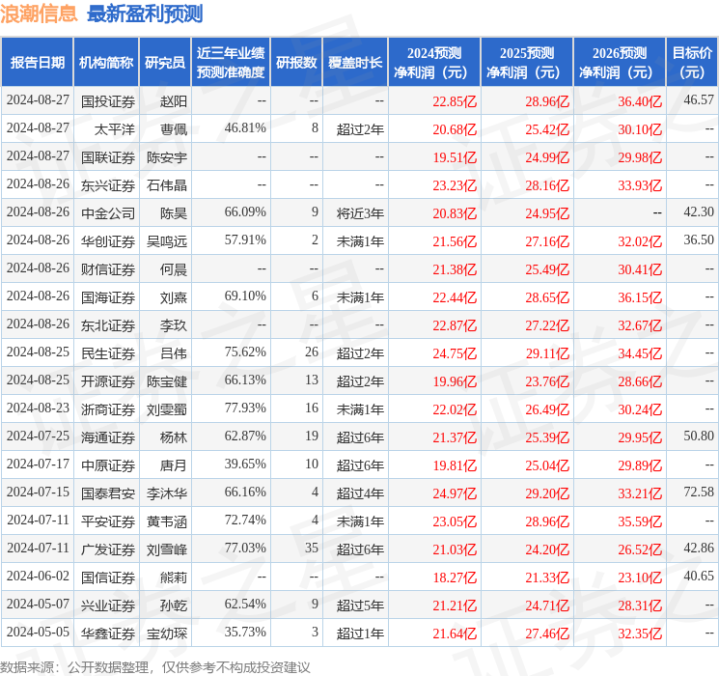This screenshot has width=719, height=676.
Task: Click the 民生证券 institution cell
Action: pos(108,354)
